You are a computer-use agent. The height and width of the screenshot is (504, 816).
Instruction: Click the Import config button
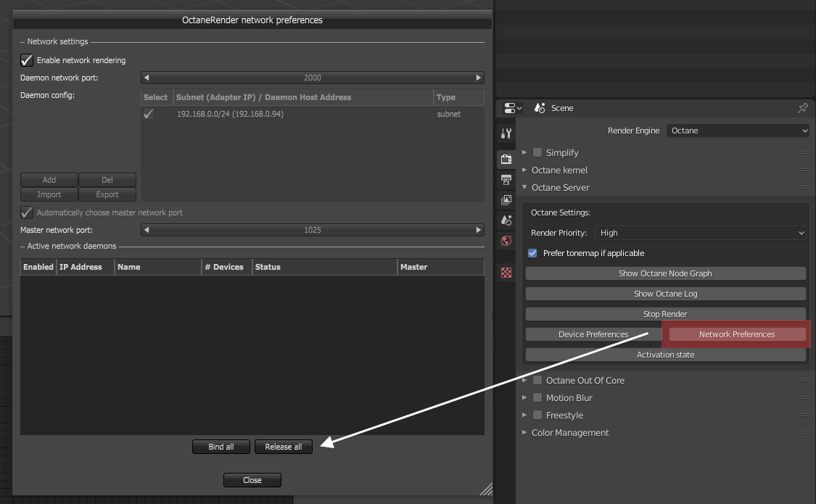click(49, 194)
